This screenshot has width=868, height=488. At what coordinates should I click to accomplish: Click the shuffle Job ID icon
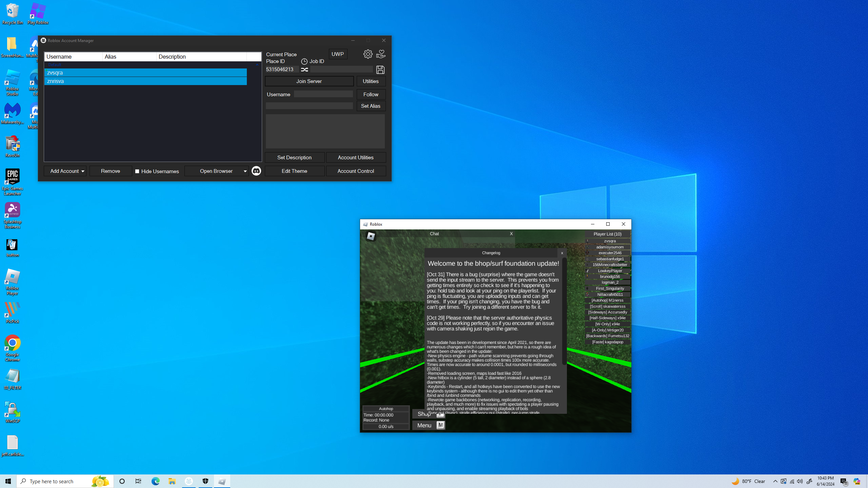tap(304, 70)
